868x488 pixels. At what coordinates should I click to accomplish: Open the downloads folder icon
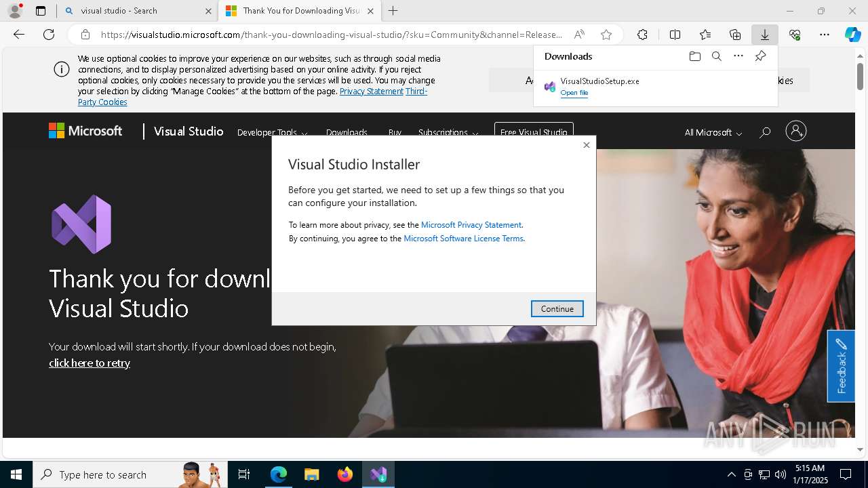[x=694, y=56]
